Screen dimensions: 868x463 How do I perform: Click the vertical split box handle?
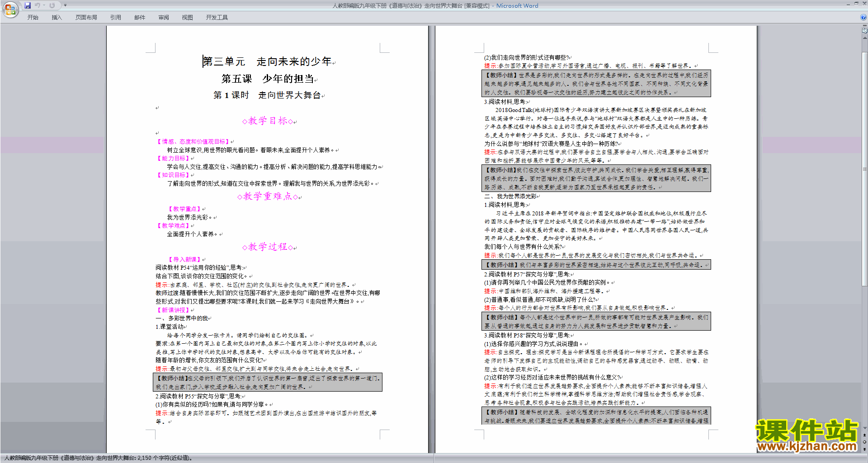click(x=865, y=26)
